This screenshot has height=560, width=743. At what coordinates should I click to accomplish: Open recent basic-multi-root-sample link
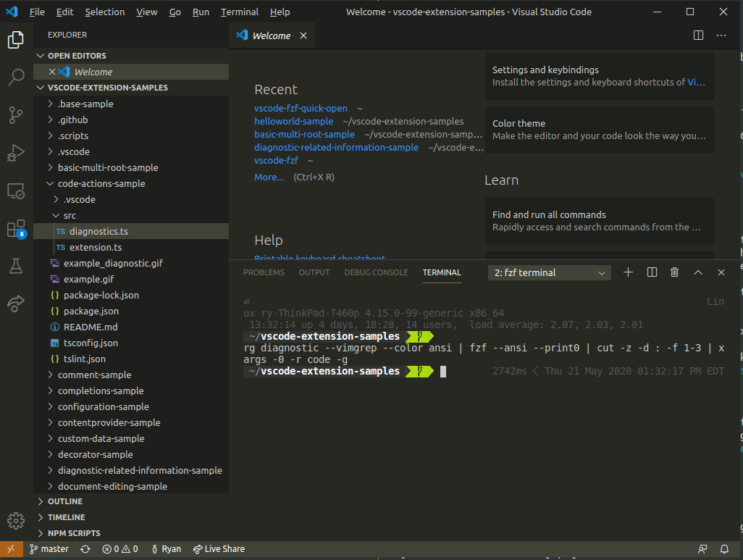click(x=304, y=135)
